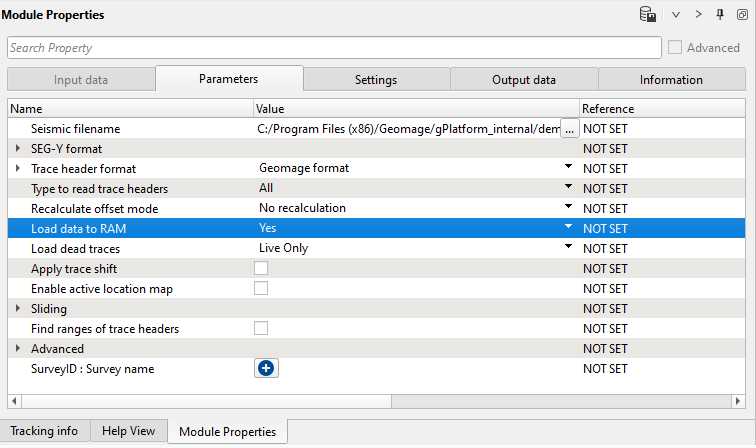756x448 pixels.
Task: Browse for seismic file with ellipsis button
Action: (x=569, y=128)
